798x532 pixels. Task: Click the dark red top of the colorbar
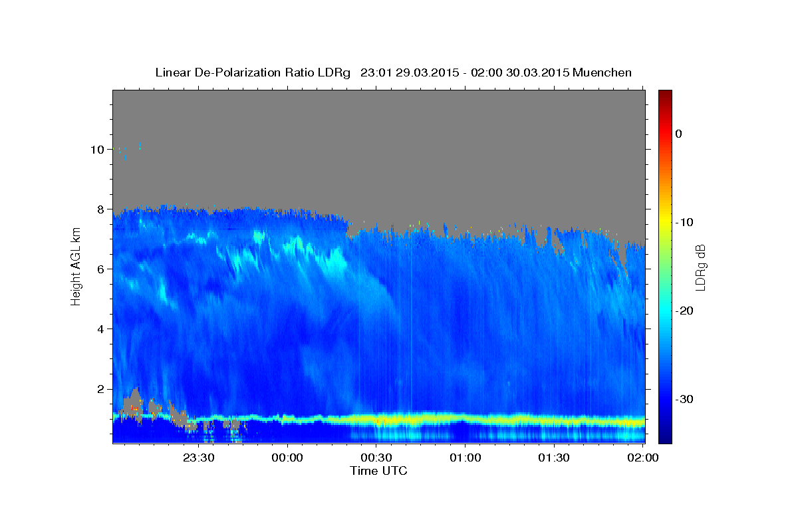click(x=665, y=96)
